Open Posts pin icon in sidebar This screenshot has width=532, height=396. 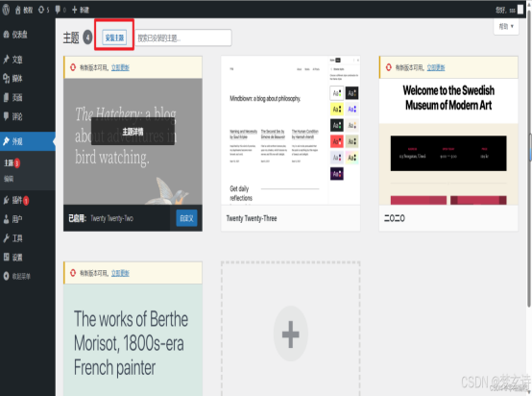pos(6,60)
